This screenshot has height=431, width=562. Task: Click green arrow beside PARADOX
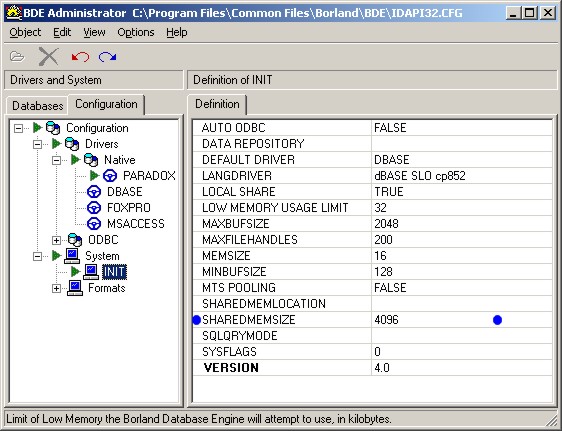click(x=94, y=176)
